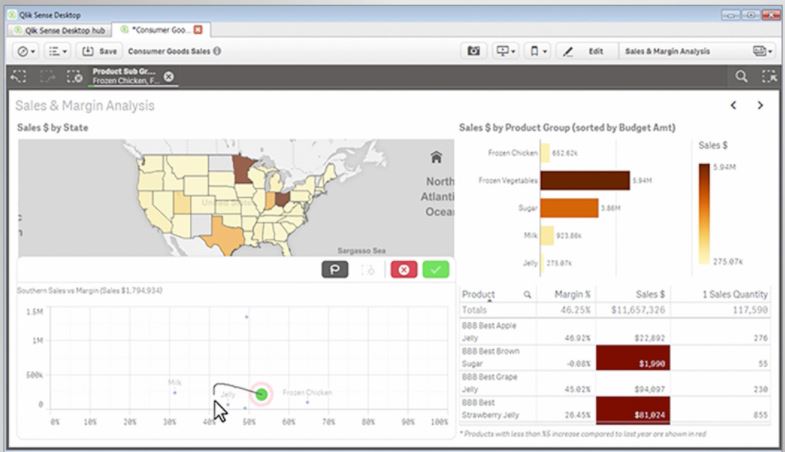Search in the Product column header
785x452 pixels.
click(527, 295)
